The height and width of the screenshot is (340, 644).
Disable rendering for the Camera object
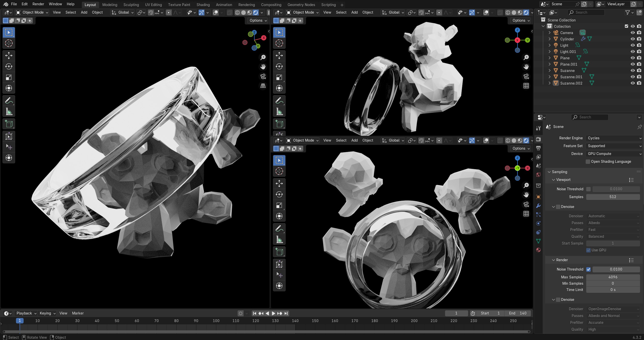tap(639, 33)
